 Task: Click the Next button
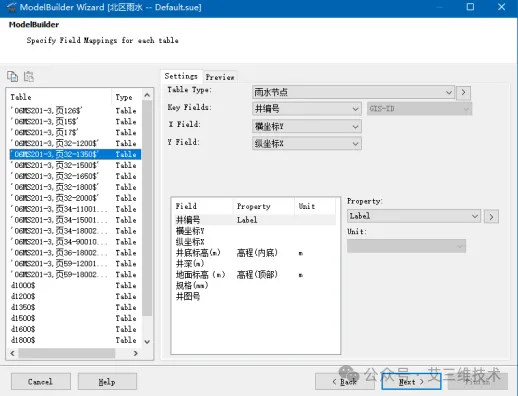point(411,382)
